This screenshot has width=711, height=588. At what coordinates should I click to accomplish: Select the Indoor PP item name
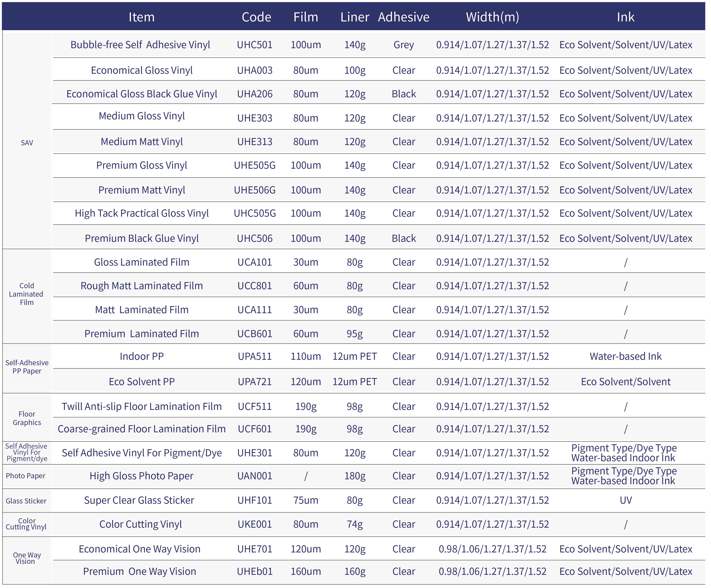[142, 356]
